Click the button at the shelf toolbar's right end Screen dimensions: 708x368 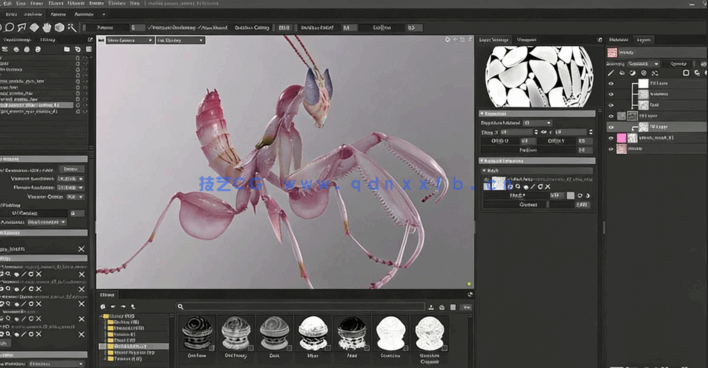tap(466, 307)
